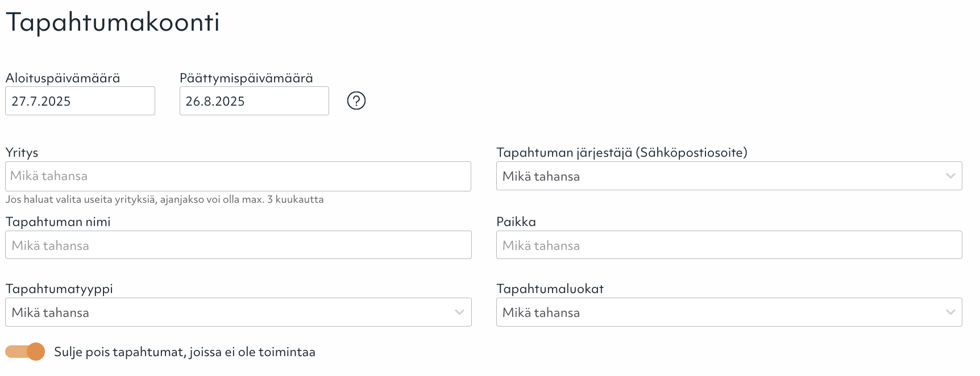The width and height of the screenshot is (980, 376).
Task: Click the hint text below Yritys field
Action: point(165,199)
